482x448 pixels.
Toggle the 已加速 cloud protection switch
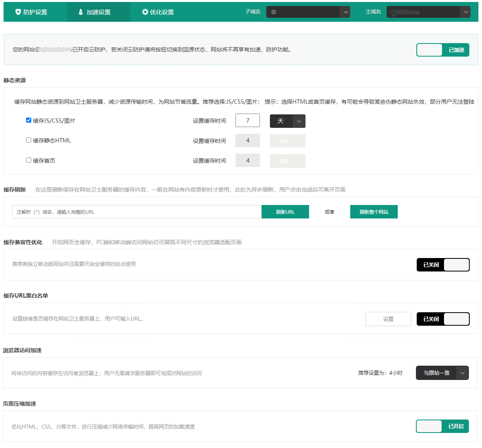click(443, 50)
